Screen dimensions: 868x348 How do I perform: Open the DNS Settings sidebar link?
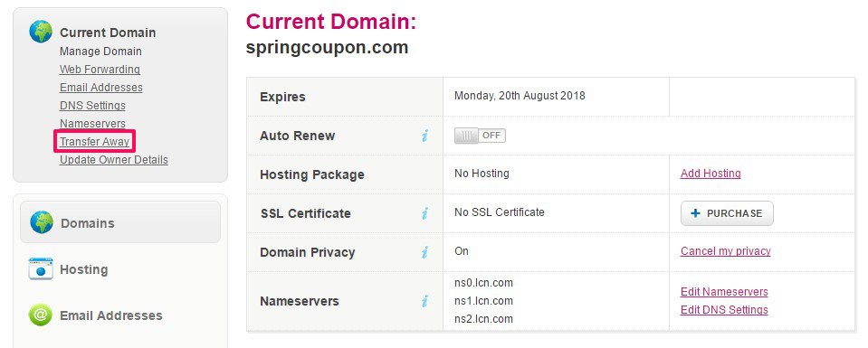[x=92, y=105]
